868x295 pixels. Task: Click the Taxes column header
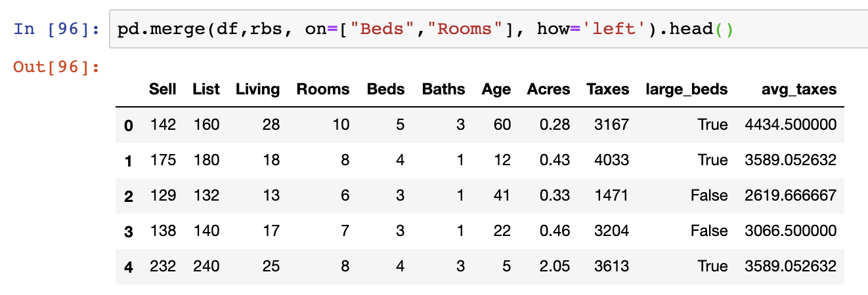pyautogui.click(x=607, y=89)
